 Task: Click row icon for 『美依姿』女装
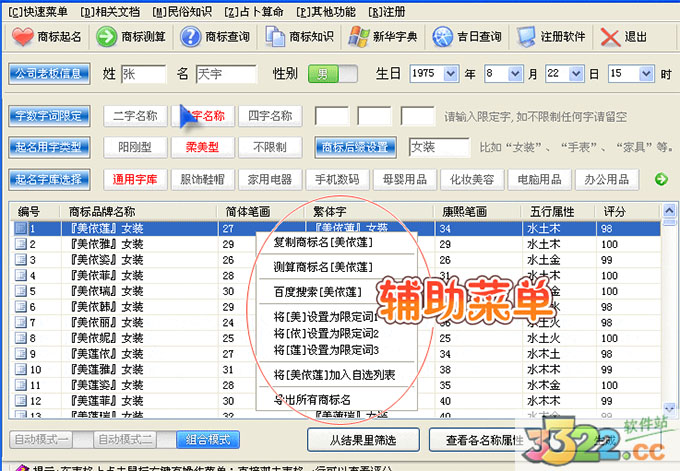click(x=20, y=259)
